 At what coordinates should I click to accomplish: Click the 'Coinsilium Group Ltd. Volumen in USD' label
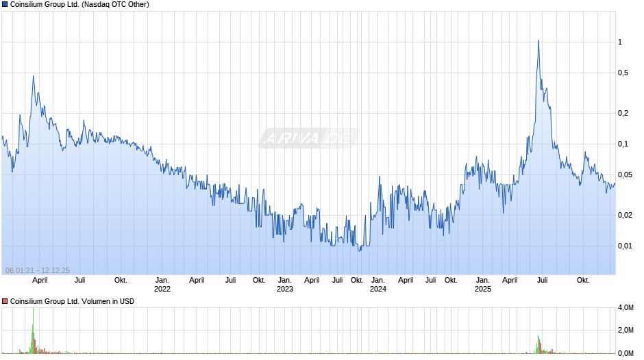tap(73, 301)
